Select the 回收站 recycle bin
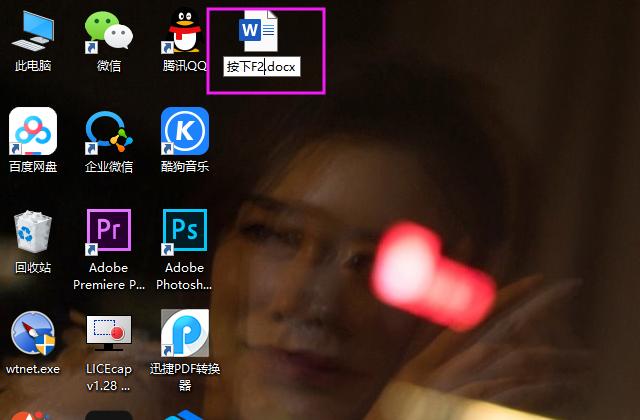This screenshot has width=640, height=420. coord(33,232)
